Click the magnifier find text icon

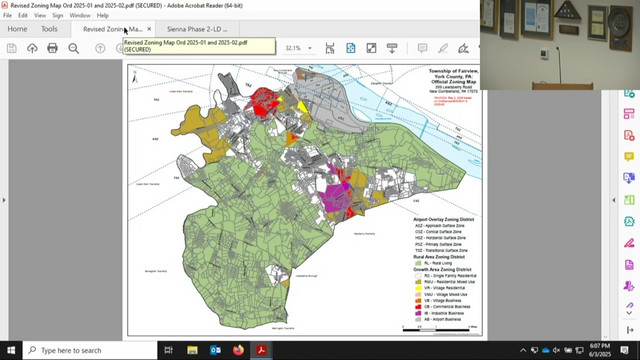coord(73,48)
